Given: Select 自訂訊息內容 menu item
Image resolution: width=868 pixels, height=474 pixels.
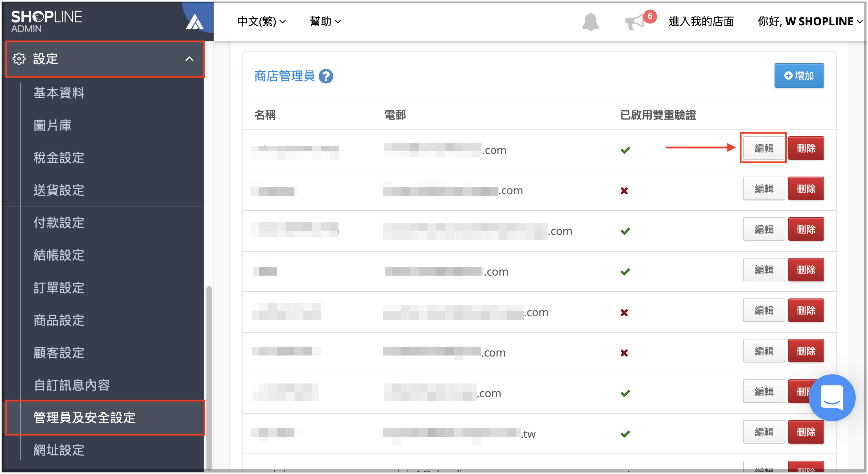Looking at the screenshot, I should 72,385.
